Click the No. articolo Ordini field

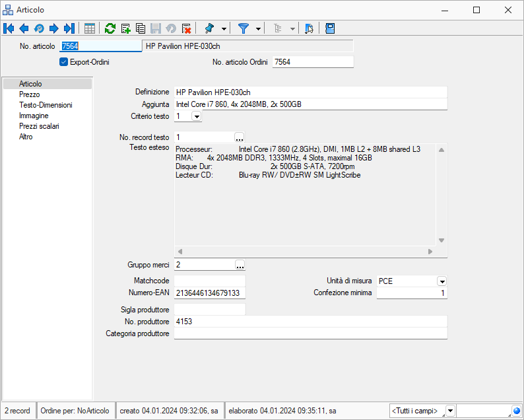[313, 62]
